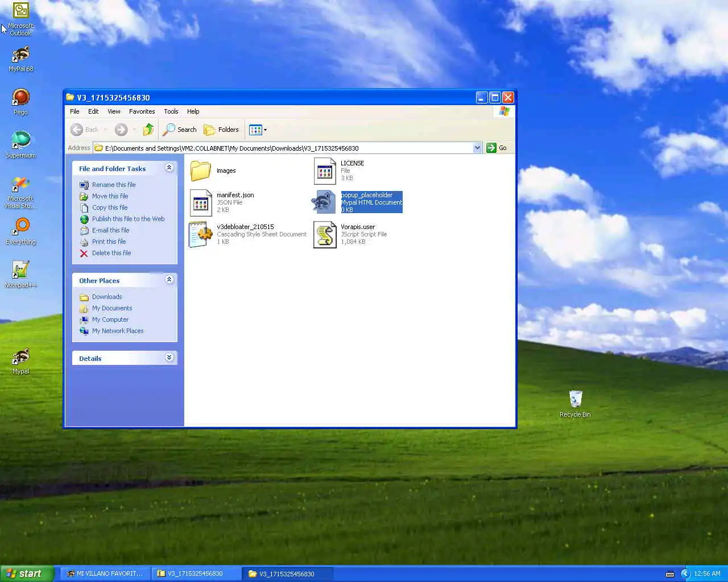Open the Microsoft Outlook desktop icon
This screenshot has height=582, width=728.
(x=20, y=19)
